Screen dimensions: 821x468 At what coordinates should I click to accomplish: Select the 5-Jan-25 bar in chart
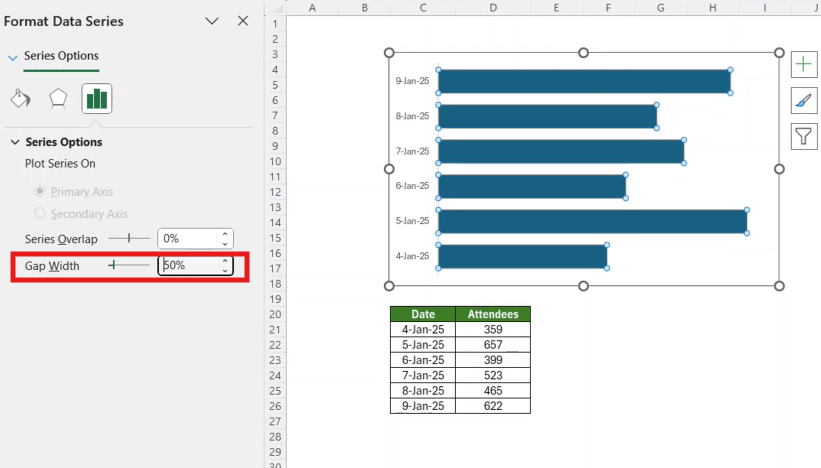tap(593, 221)
